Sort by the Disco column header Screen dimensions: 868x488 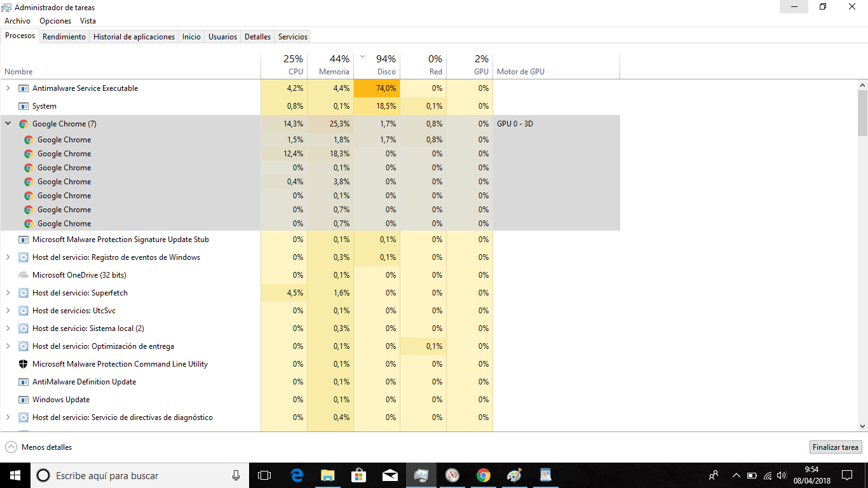click(377, 65)
